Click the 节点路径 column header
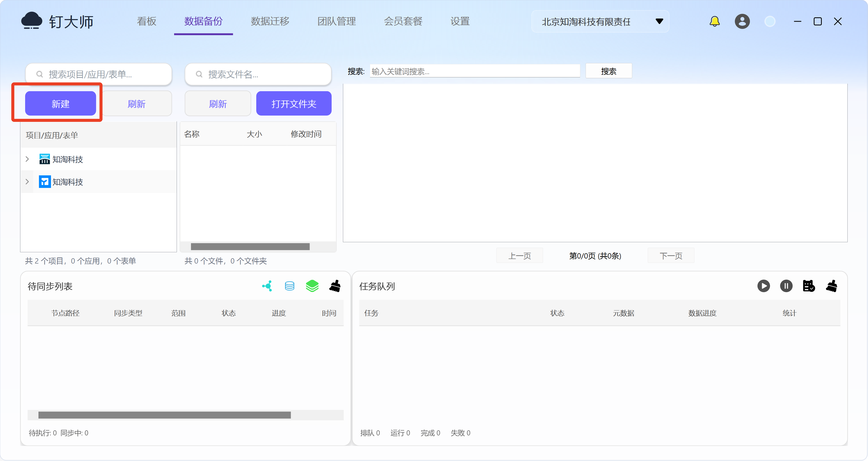The height and width of the screenshot is (461, 868). coord(65,313)
